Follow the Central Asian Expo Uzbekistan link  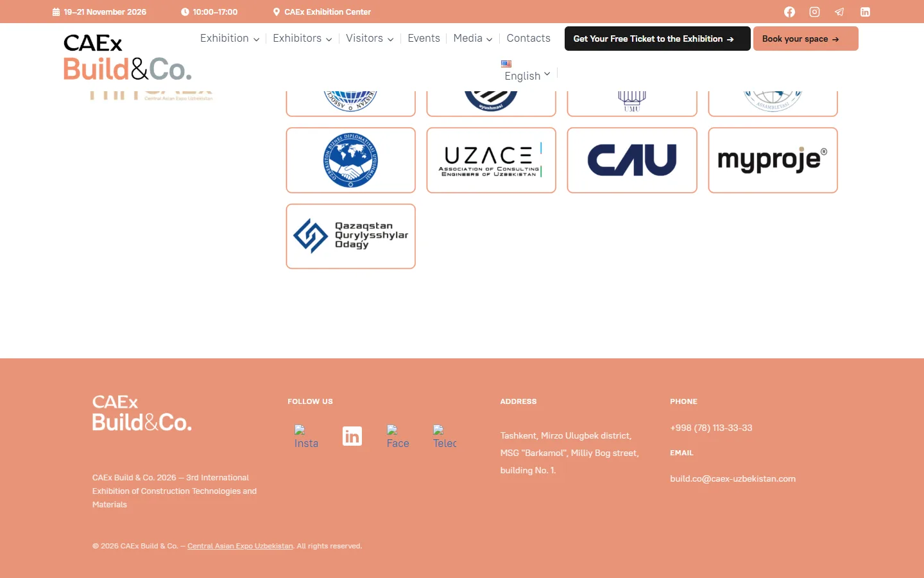tap(240, 546)
